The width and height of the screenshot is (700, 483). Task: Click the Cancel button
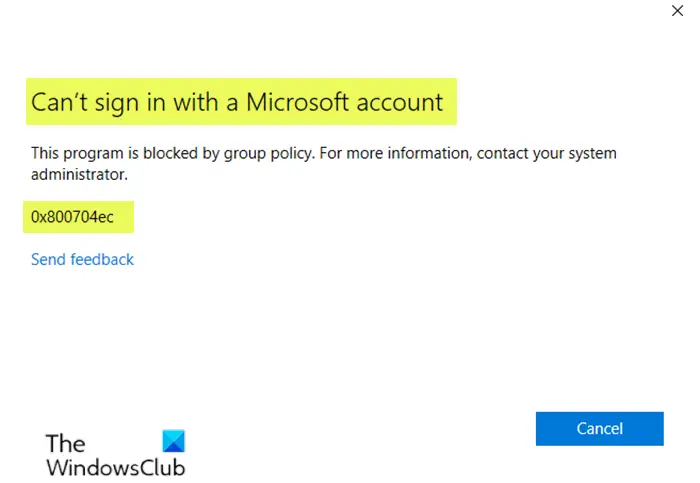599,428
